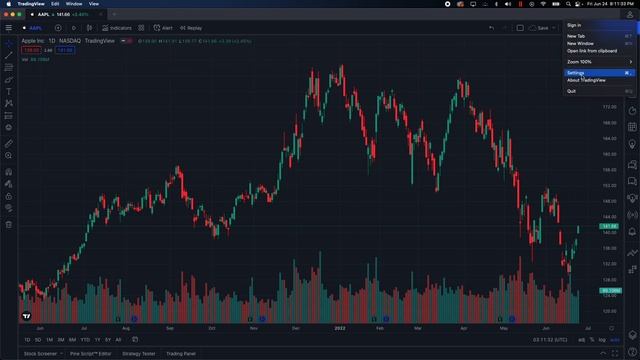Set the date range to 1D
Viewport: 640px width, 360px height.
point(27,340)
